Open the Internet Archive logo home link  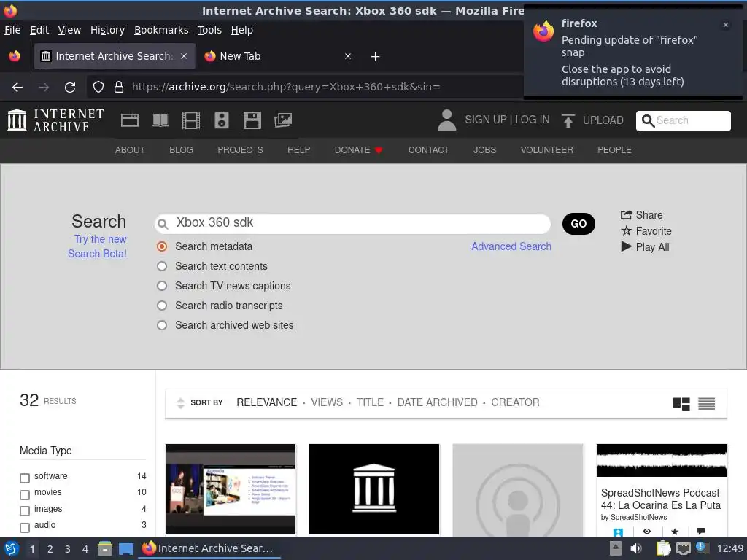point(55,120)
